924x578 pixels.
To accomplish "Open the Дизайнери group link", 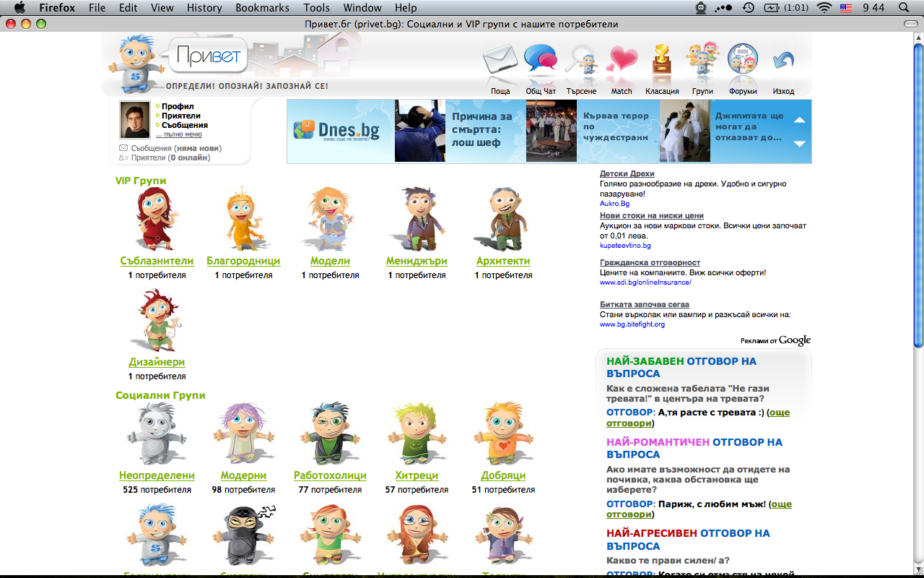I will pos(157,362).
